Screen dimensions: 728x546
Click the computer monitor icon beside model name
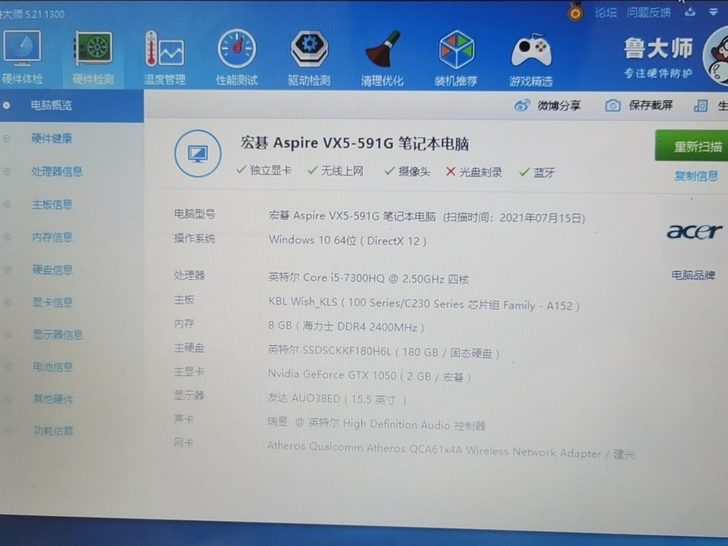click(x=198, y=153)
